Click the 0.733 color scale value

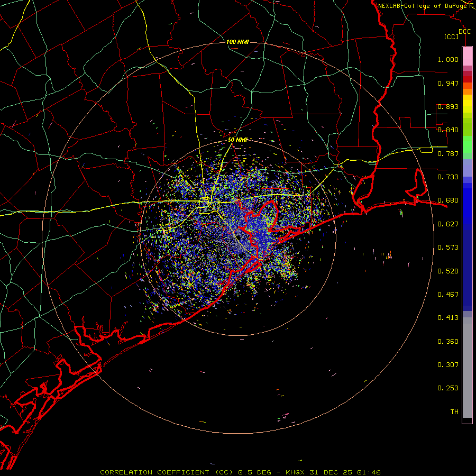[x=448, y=177]
